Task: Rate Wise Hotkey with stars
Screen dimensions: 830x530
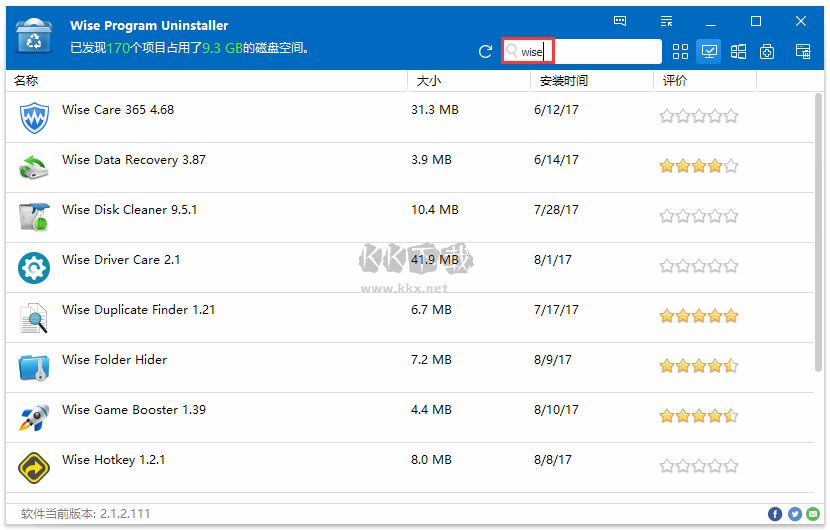Action: 699,466
